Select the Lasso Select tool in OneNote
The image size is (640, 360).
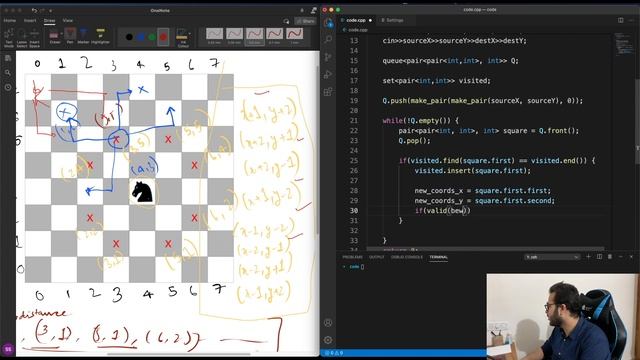[22, 38]
